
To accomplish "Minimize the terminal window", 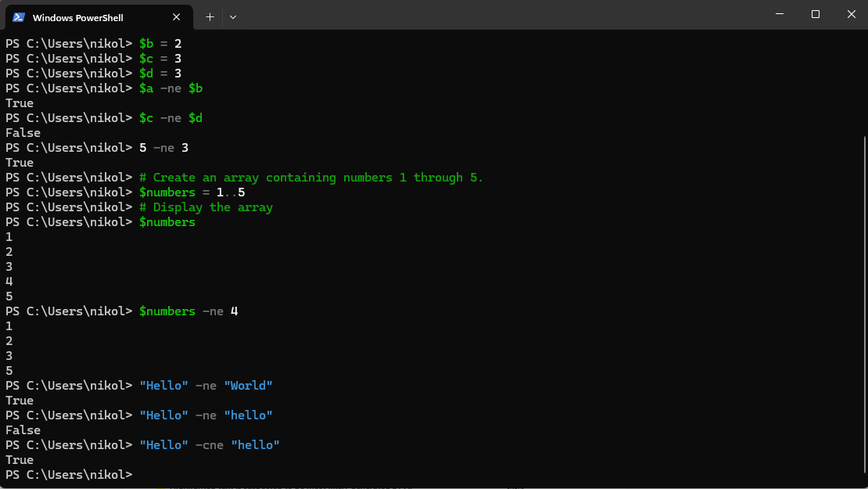I will tap(780, 14).
